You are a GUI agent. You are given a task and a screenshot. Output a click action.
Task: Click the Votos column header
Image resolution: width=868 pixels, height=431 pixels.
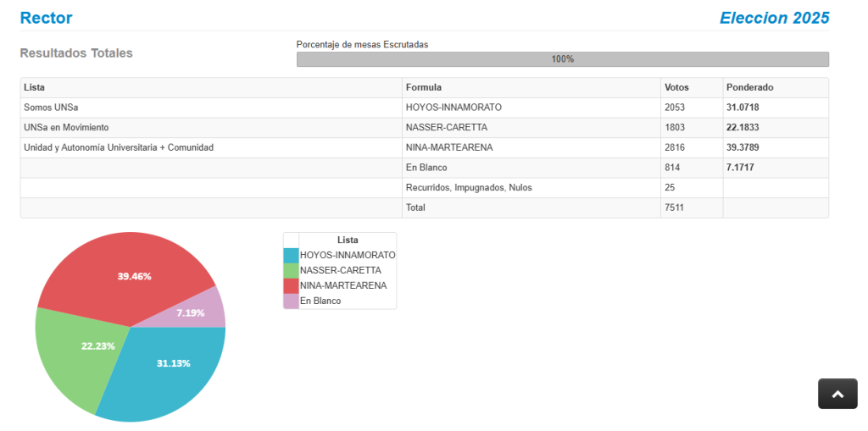coord(676,87)
